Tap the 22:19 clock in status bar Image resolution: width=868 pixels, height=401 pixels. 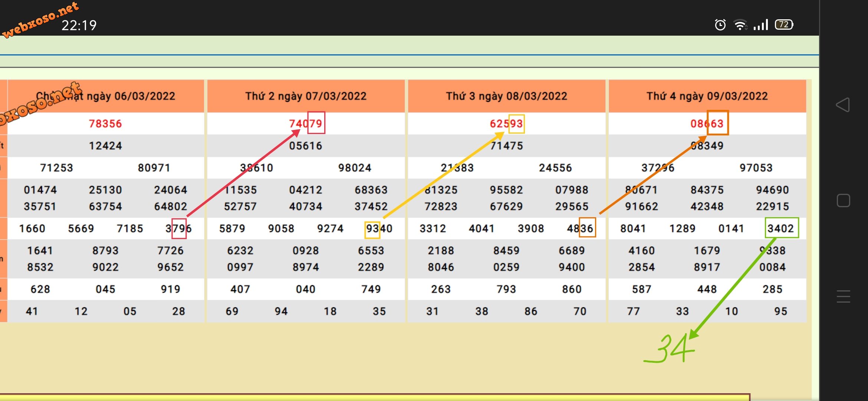pyautogui.click(x=79, y=25)
